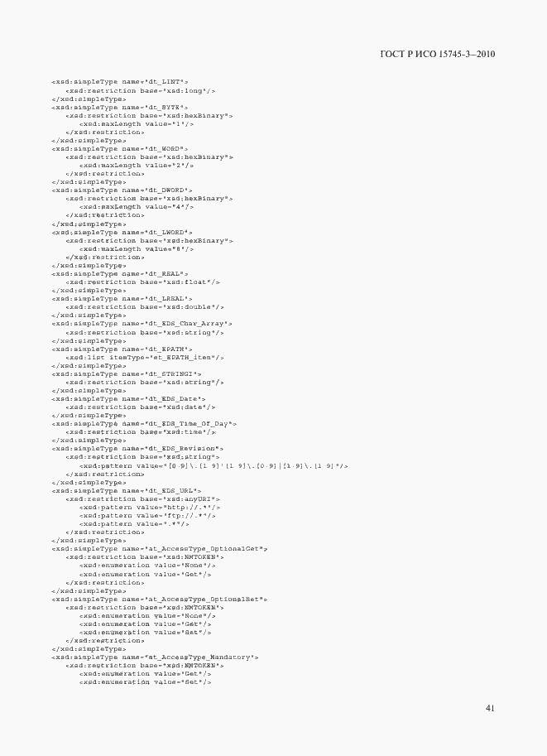Screen dimensions: 547x756
Task: Click the GOST R ISO 15745-3-2010 header
Action: [x=437, y=54]
